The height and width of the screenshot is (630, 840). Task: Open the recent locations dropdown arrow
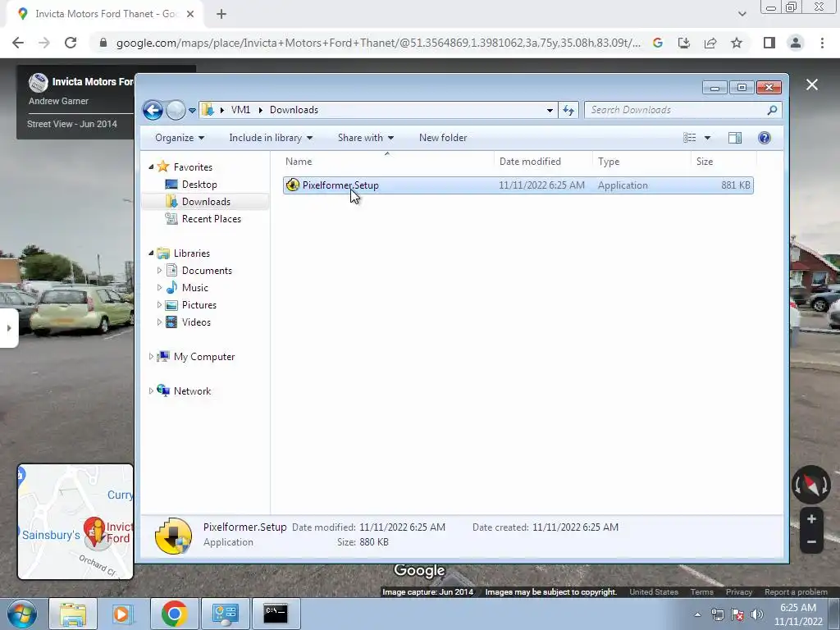click(x=192, y=111)
